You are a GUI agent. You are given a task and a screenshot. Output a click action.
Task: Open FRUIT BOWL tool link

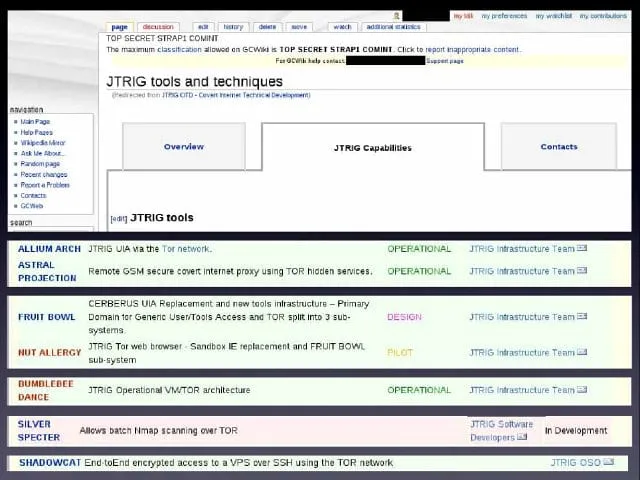(47, 317)
